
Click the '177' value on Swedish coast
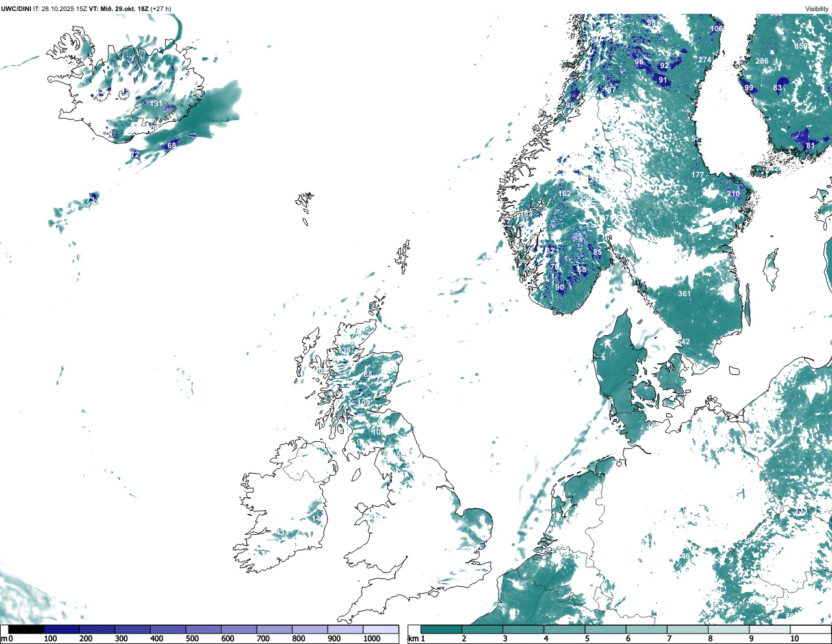tap(697, 175)
